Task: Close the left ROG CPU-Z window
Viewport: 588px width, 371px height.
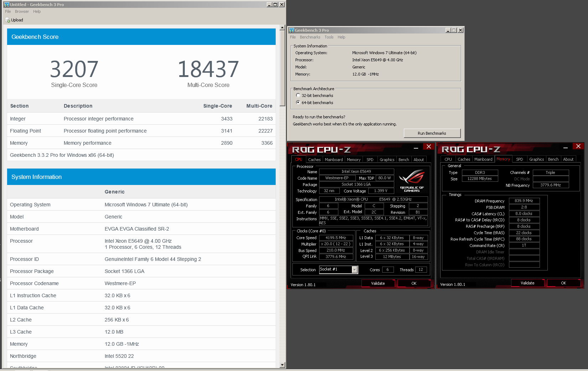Action: click(x=429, y=146)
